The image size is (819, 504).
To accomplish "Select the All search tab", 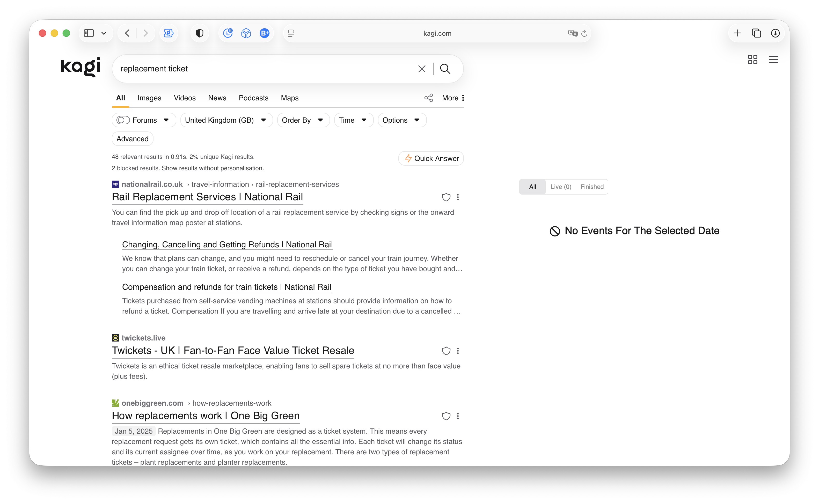I will tap(120, 98).
